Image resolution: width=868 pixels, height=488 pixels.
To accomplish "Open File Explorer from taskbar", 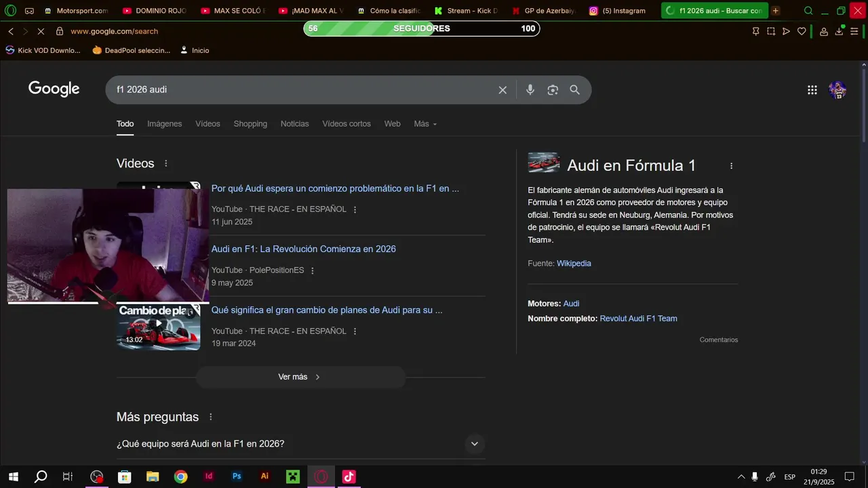I will click(152, 476).
